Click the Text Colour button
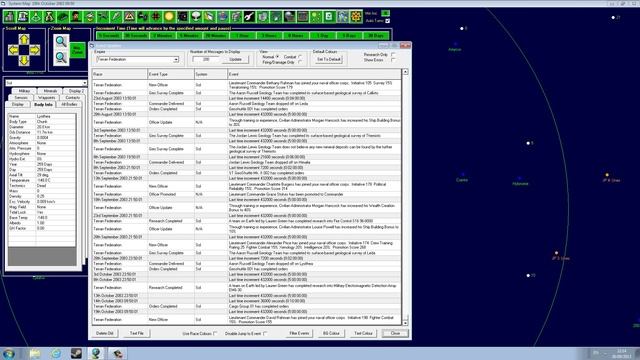 363,333
